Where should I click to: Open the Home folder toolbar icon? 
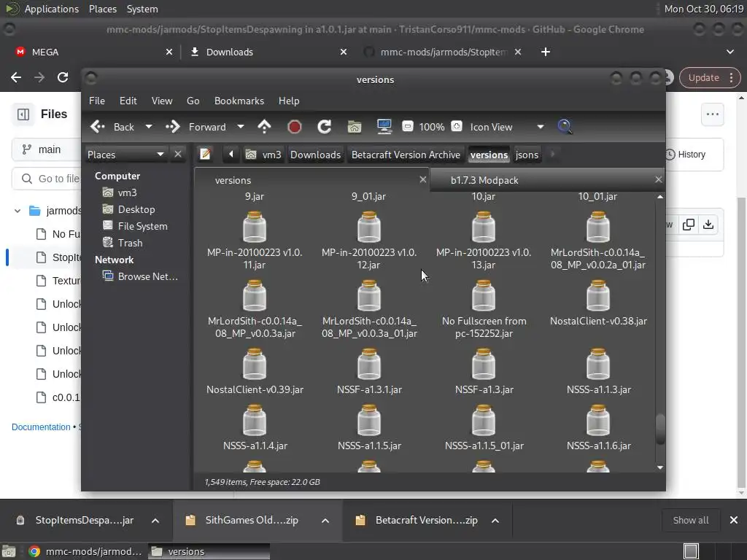355,127
